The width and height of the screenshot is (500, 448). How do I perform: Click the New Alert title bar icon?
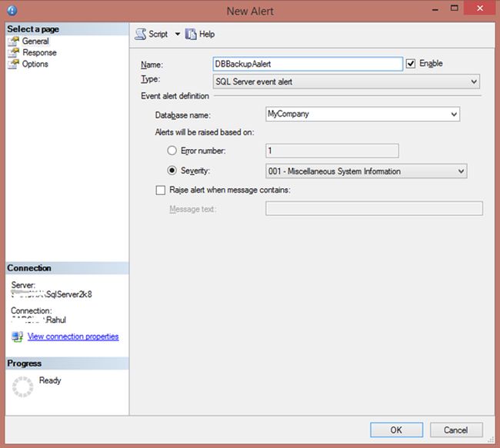[12, 11]
